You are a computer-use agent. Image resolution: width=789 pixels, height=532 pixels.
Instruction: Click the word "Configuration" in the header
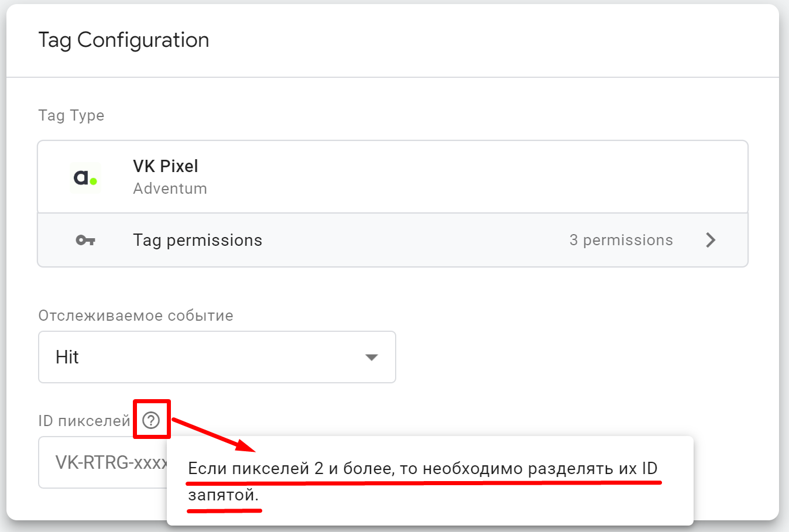[143, 40]
